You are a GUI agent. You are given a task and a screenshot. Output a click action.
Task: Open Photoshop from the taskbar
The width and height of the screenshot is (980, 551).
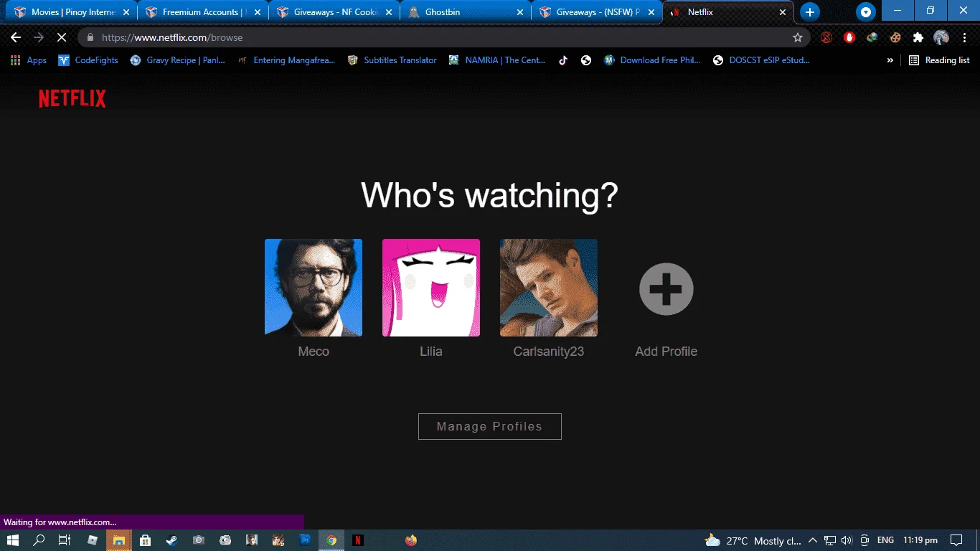[305, 540]
